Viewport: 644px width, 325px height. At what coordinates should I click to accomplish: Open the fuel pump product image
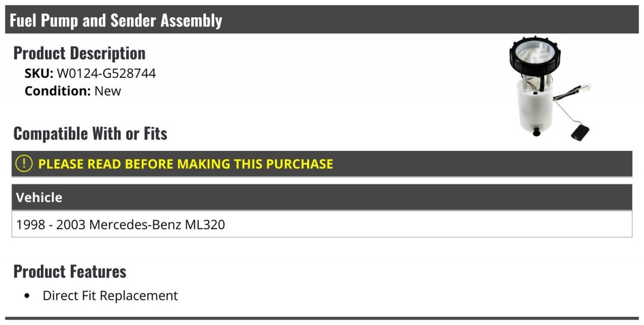pos(549,89)
